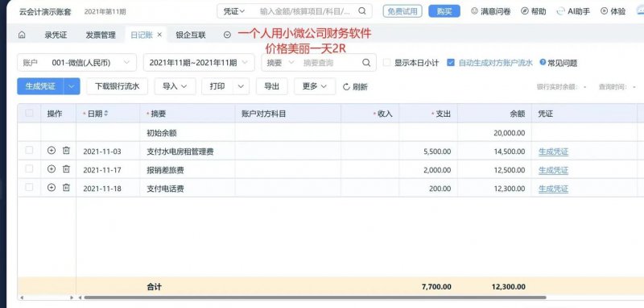Click the 支付电话费 summary cell
644x308 pixels.
click(188, 189)
